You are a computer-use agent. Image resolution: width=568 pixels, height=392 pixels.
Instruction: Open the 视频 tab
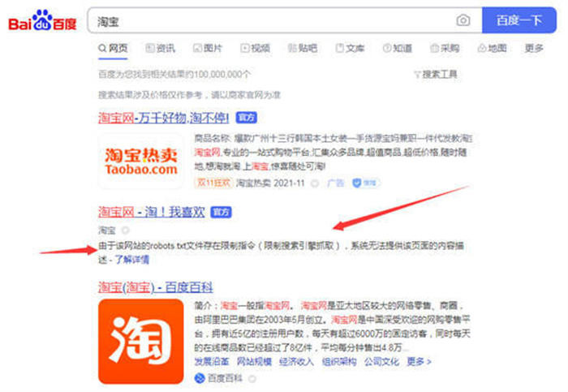click(256, 48)
